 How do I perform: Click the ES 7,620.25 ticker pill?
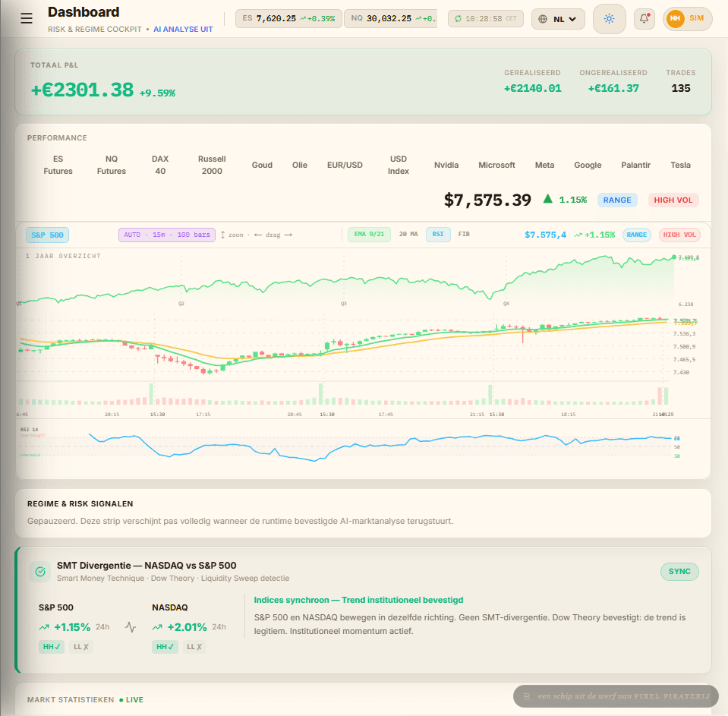point(288,18)
